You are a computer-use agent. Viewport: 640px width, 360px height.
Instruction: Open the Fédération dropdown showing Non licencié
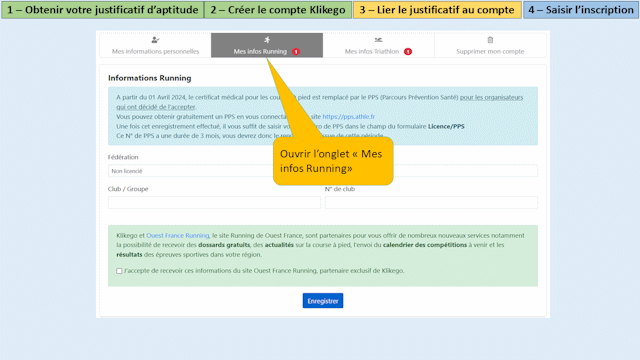pyautogui.click(x=322, y=171)
